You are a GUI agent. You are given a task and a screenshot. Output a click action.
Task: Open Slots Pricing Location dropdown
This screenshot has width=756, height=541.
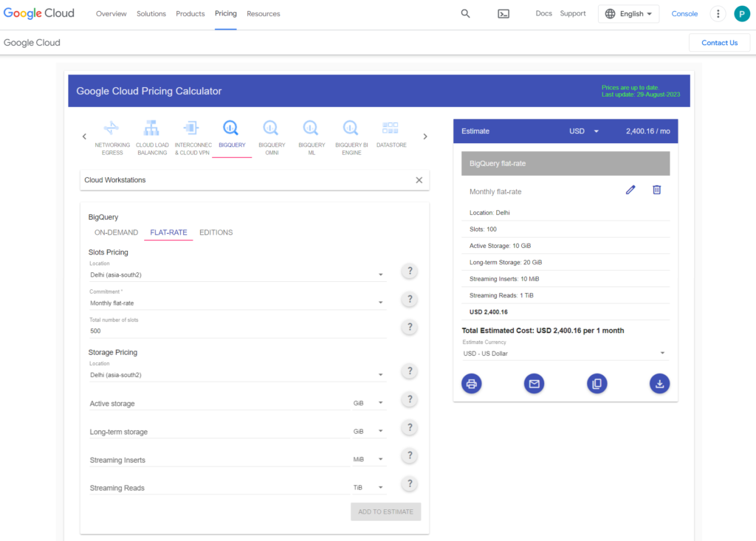238,275
